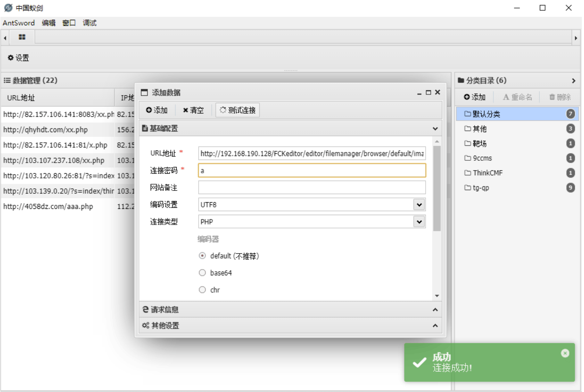This screenshot has height=392, width=584.
Task: Select the chr encoder radio button
Action: [x=202, y=290]
